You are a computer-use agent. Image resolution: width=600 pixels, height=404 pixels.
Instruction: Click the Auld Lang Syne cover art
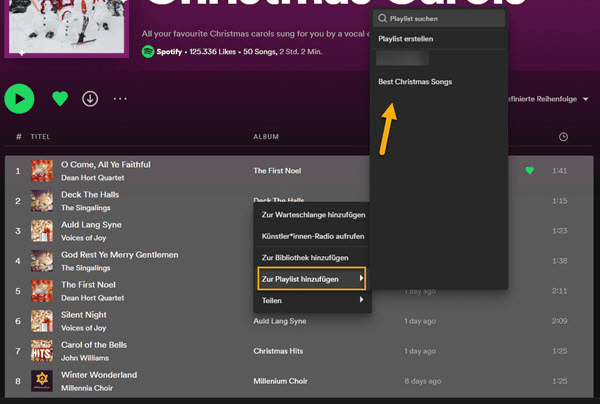[42, 231]
